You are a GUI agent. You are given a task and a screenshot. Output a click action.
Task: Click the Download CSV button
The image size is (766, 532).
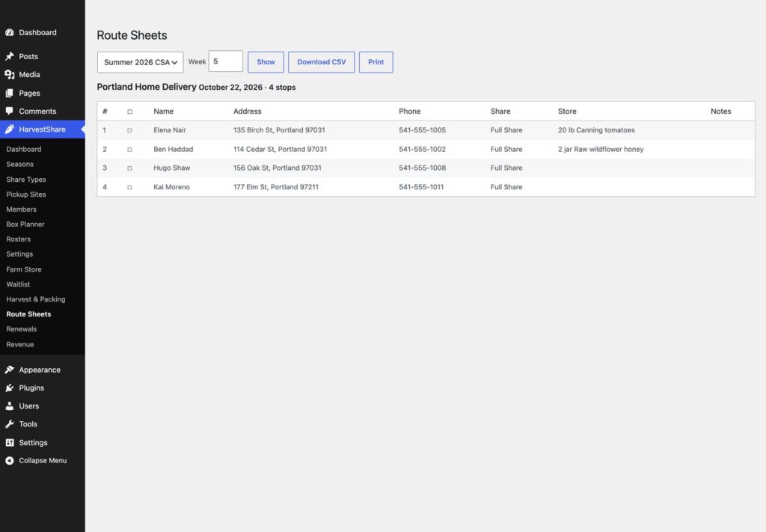click(322, 62)
